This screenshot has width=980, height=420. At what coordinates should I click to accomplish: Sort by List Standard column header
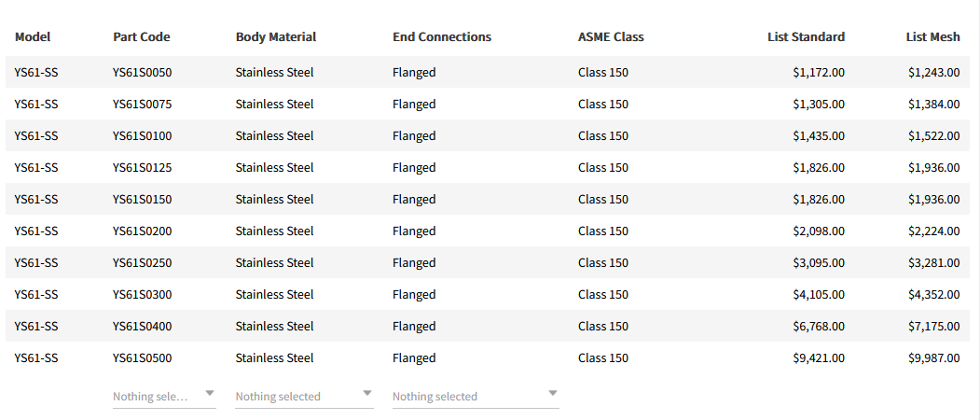(x=806, y=37)
